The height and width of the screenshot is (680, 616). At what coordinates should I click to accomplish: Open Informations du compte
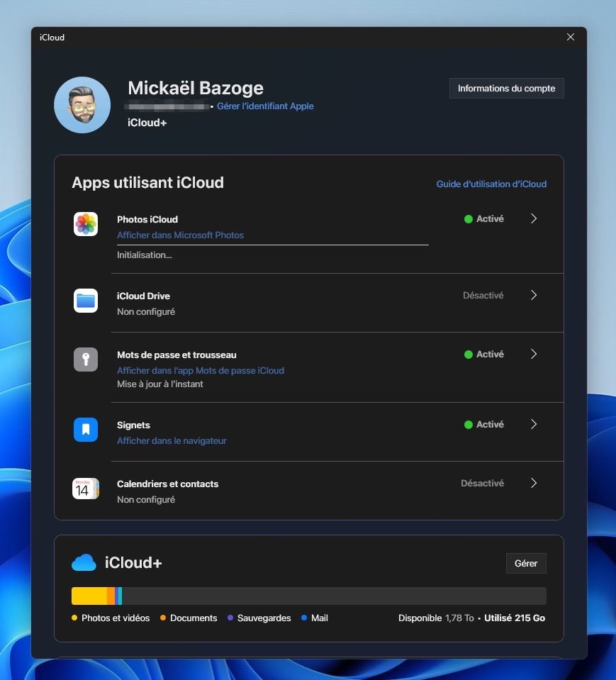coord(506,89)
